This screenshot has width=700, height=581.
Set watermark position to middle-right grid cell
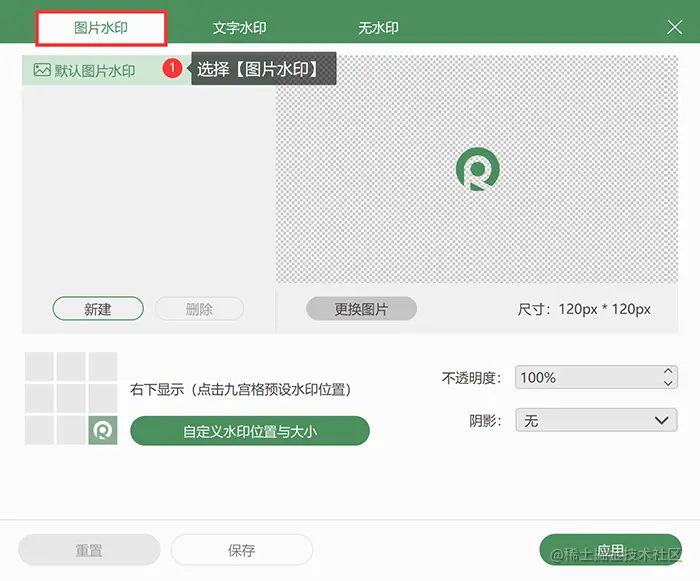click(103, 398)
